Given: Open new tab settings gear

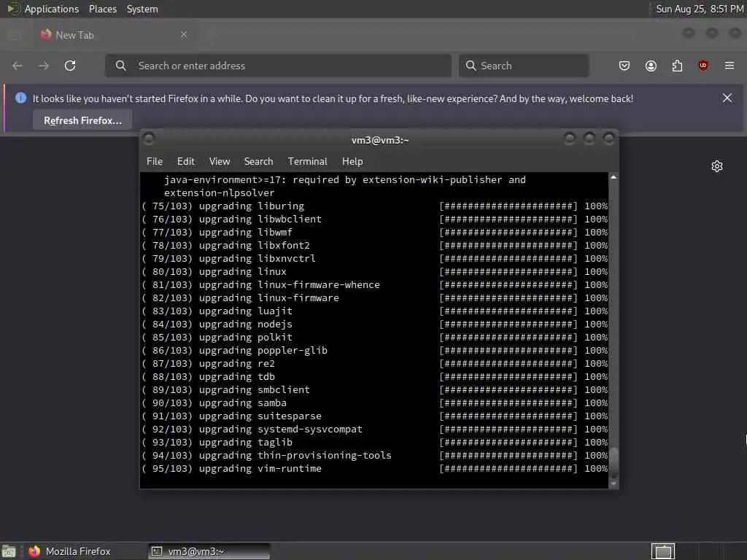Looking at the screenshot, I should click(x=717, y=166).
